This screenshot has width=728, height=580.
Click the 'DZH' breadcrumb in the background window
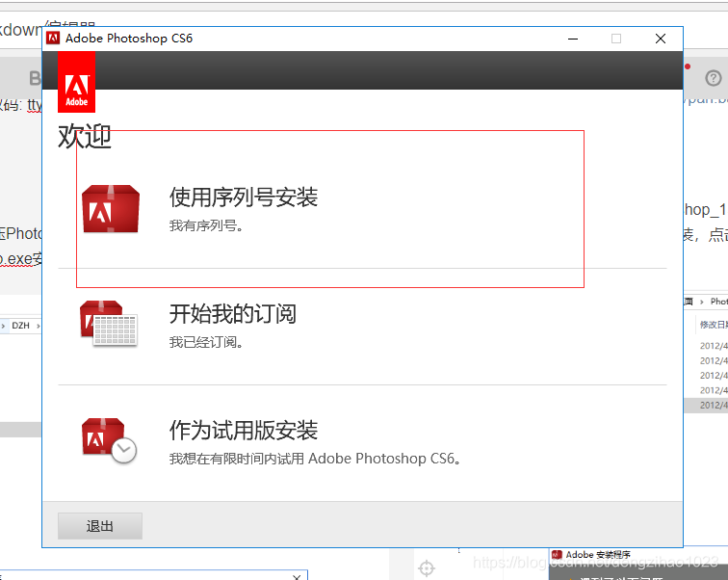click(x=20, y=326)
